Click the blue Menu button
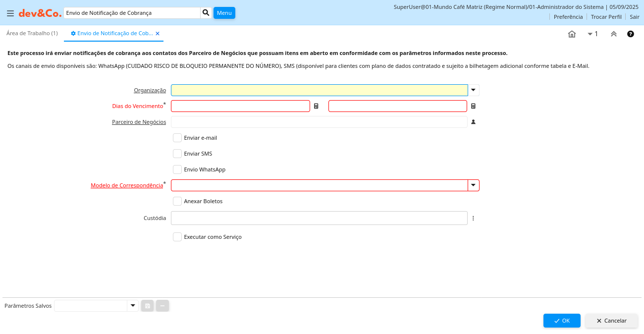The image size is (644, 334). 224,13
